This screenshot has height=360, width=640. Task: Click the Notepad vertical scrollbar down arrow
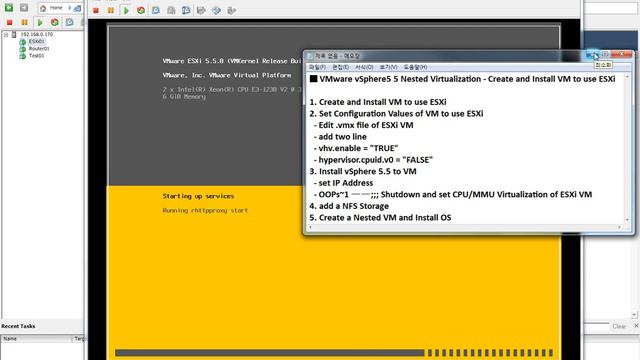click(x=627, y=220)
